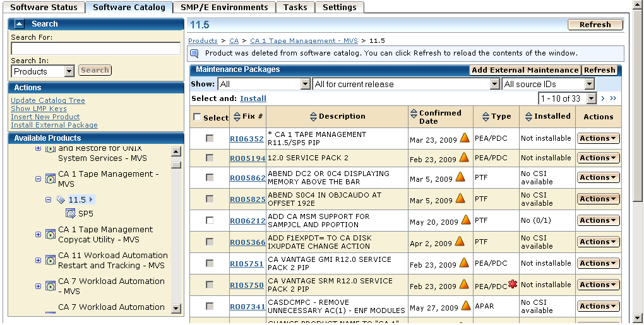This screenshot has height=325, width=644.
Task: Collapse CA 1 Tape Management - MVS node
Action: (x=38, y=179)
